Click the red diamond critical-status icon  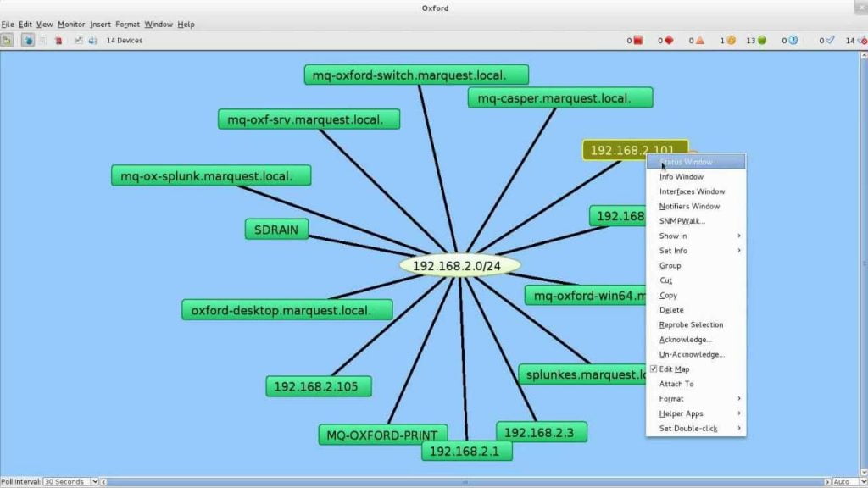[x=669, y=40]
